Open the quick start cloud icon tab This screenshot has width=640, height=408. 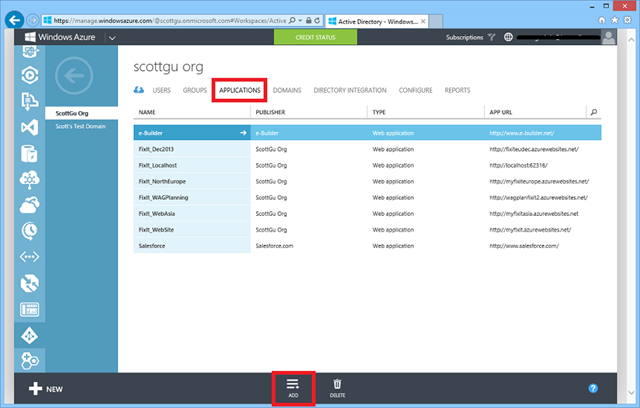[139, 90]
